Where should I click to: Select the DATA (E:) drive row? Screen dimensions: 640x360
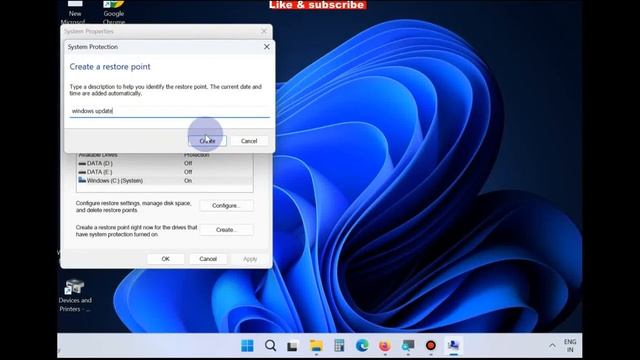coord(164,172)
